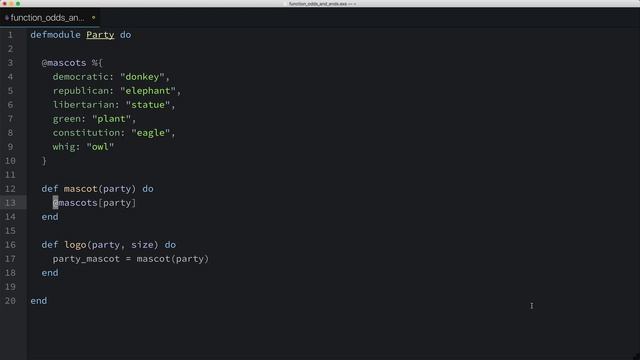Click line number 1 in the gutter
This screenshot has height=360, width=640.
[x=11, y=35]
